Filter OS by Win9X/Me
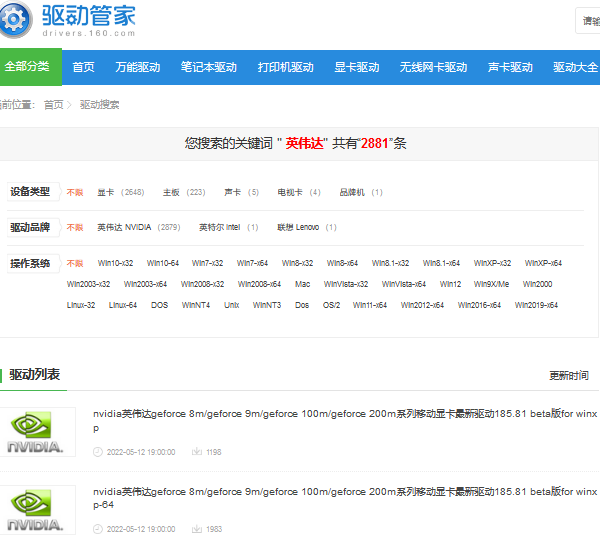Viewport: 600px width, 547px height. coord(491,284)
